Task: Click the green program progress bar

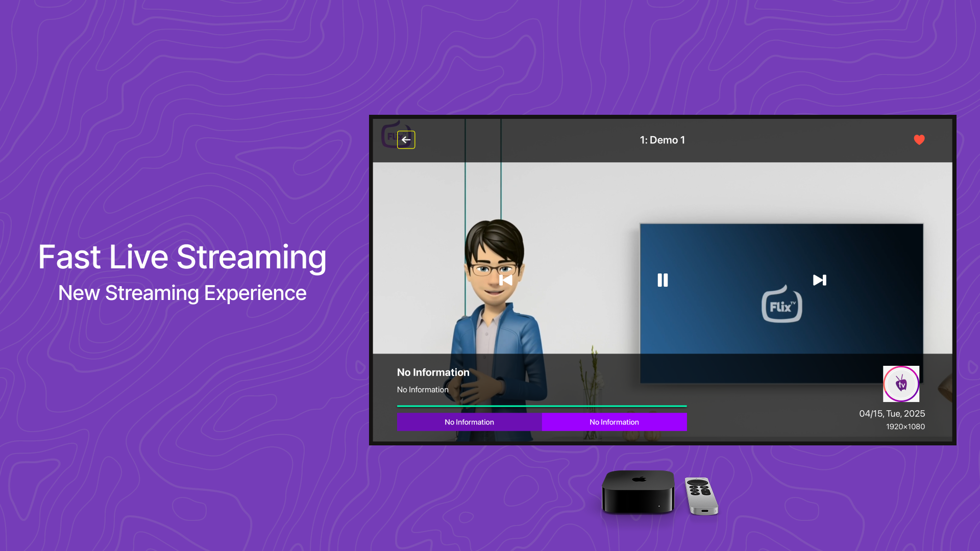Action: coord(542,406)
